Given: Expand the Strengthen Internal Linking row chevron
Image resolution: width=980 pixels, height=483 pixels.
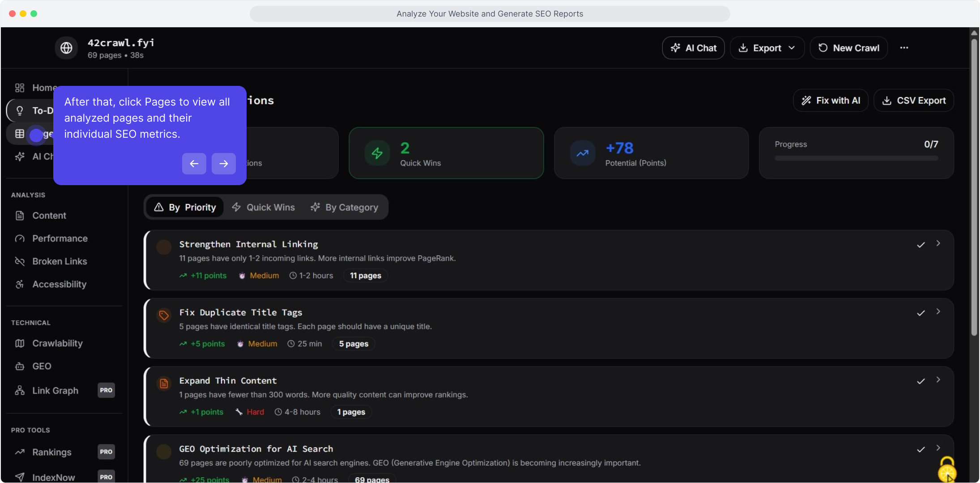Looking at the screenshot, I should click(x=938, y=243).
